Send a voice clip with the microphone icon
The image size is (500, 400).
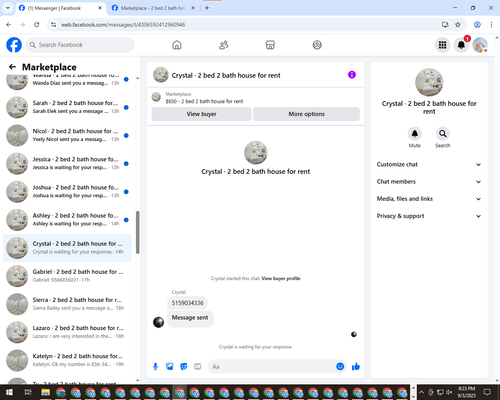click(155, 367)
